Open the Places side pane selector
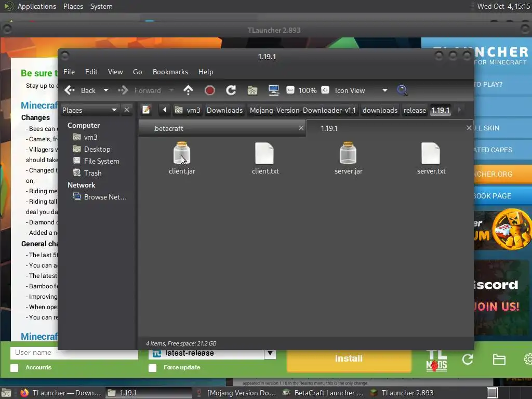The image size is (532, 399). pos(89,110)
